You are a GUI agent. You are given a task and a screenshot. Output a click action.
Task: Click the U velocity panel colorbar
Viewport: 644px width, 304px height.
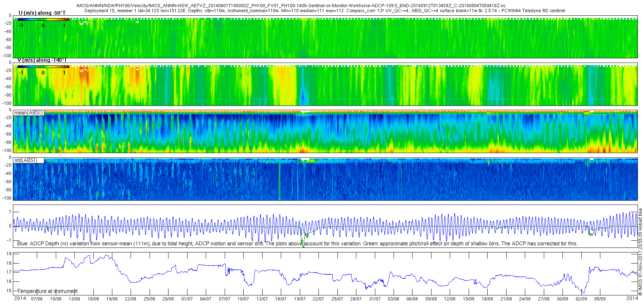click(43, 19)
